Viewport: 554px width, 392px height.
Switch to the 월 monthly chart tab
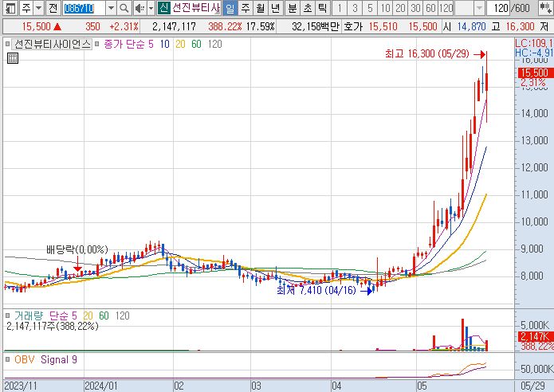(261, 8)
